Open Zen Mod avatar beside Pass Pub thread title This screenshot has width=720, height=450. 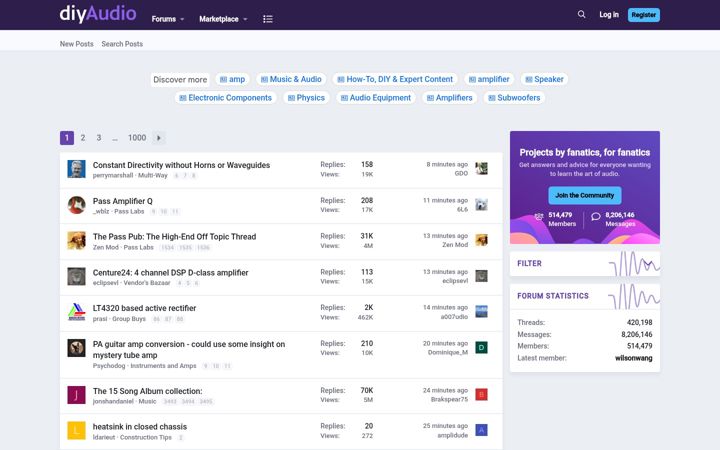tap(76, 241)
